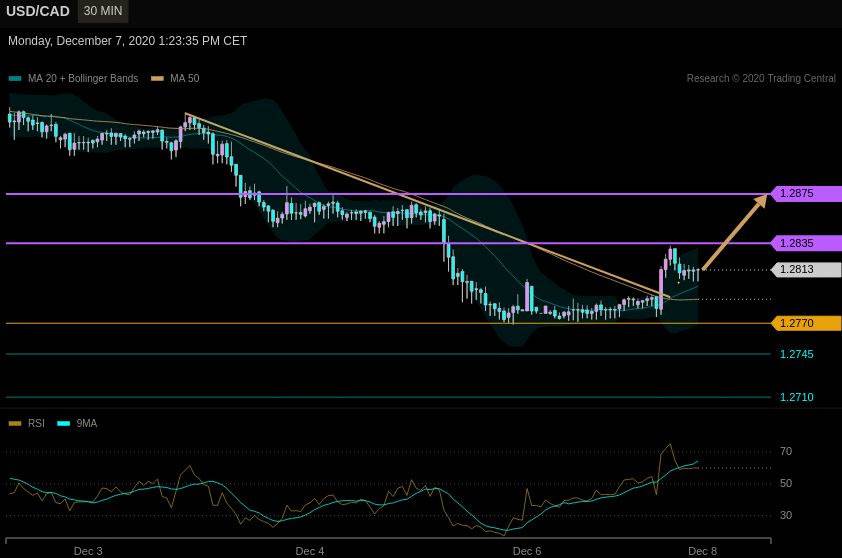The width and height of the screenshot is (842, 558).
Task: Click the teal MA 20 legend swatch
Action: (x=16, y=78)
